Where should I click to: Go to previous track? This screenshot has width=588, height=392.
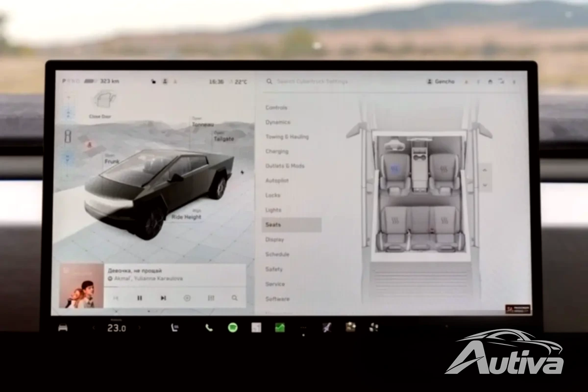coord(116,298)
